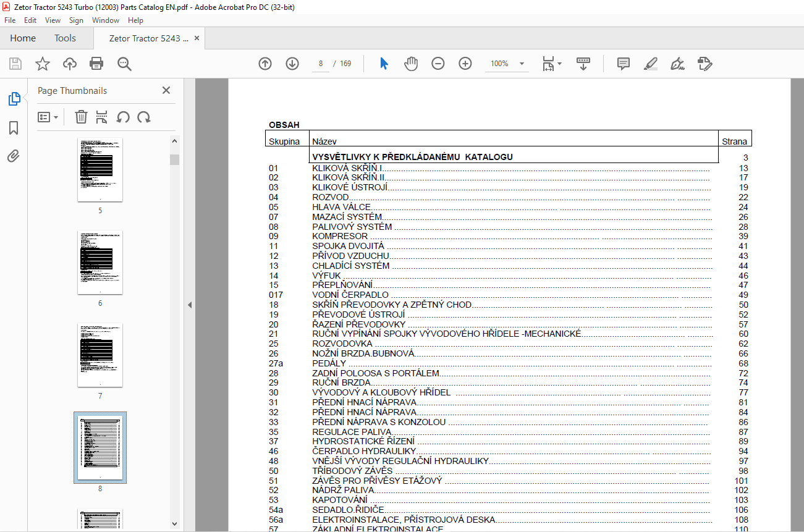Click 'NÁDRŽ PALIVA' contents row

pyautogui.click(x=508, y=491)
